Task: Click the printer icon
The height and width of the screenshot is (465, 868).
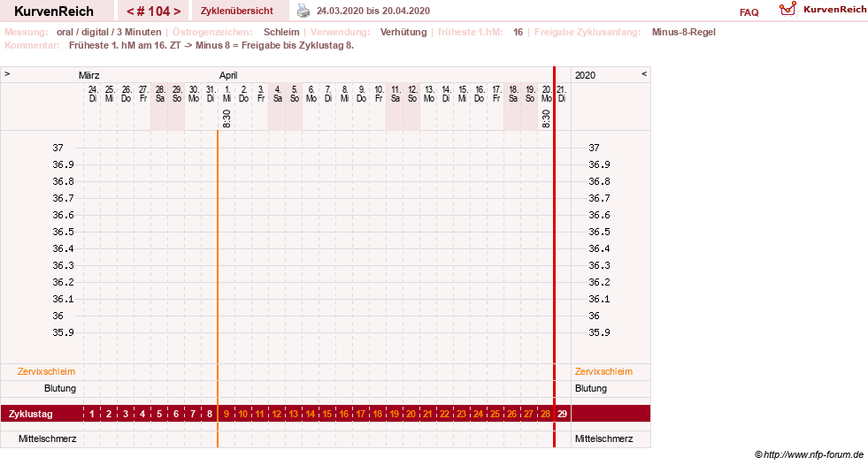Action: click(303, 11)
